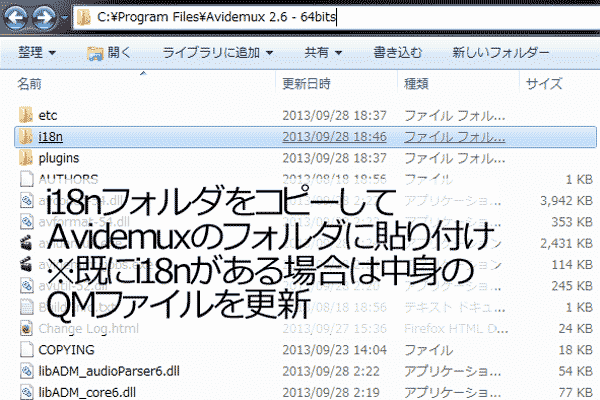600x400 pixels.
Task: Select the Change Log.html file icon
Action: (x=26, y=328)
